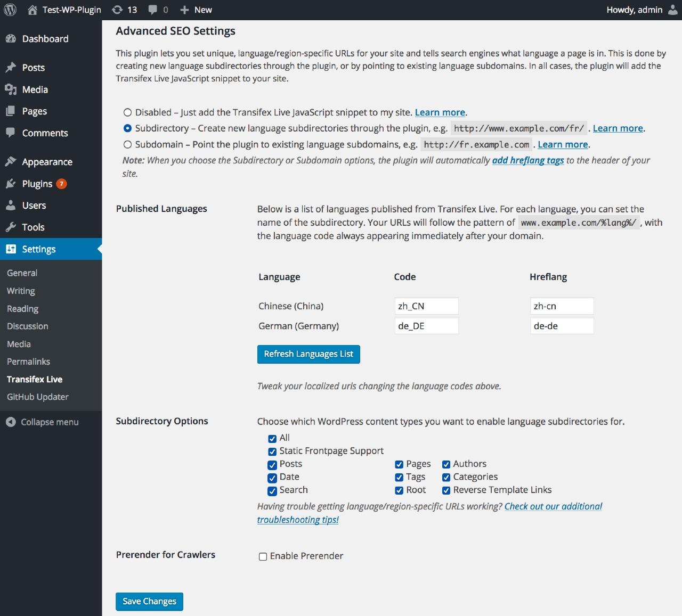682x616 pixels.
Task: Click the Pages icon in sidebar
Action: (x=11, y=111)
